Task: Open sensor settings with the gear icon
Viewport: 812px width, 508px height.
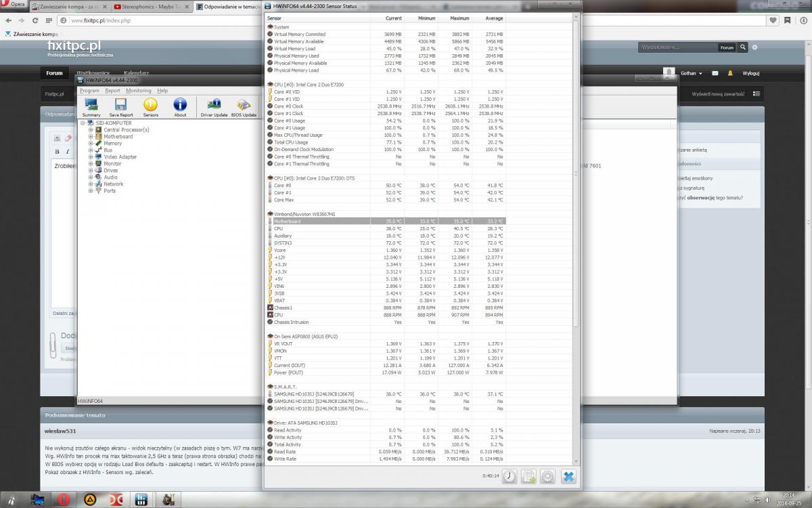Action: click(548, 476)
